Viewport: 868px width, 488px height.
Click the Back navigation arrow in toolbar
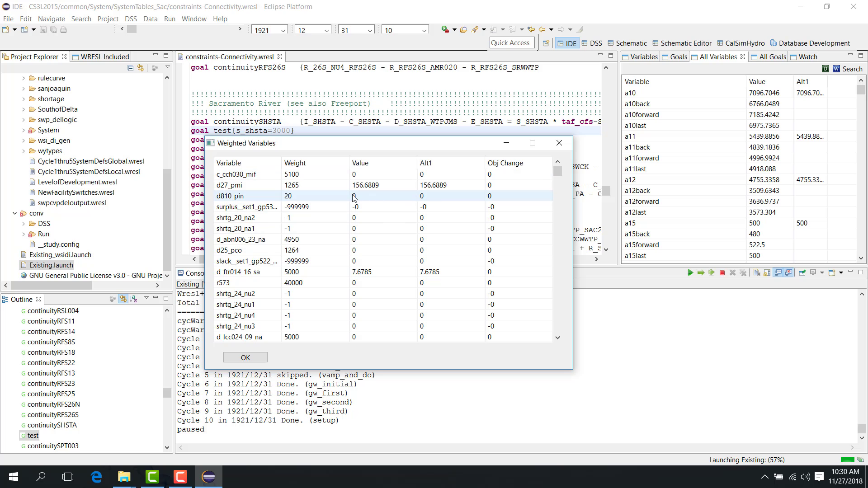point(542,29)
